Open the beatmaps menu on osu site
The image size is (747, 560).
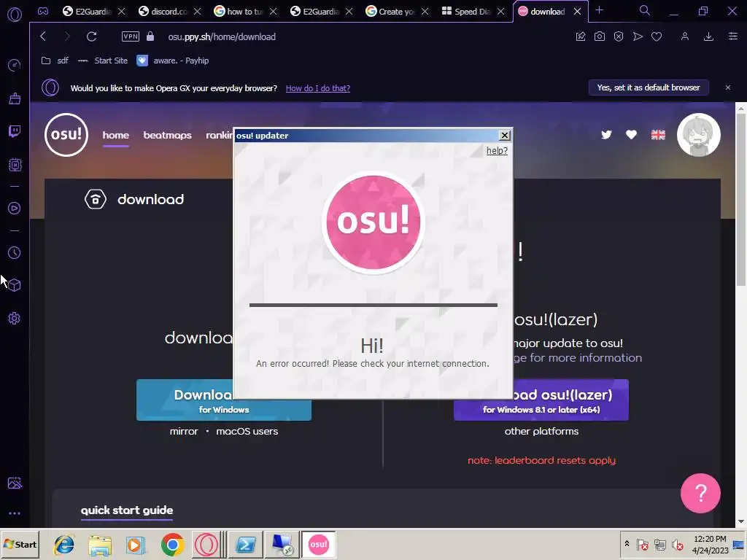(x=167, y=135)
